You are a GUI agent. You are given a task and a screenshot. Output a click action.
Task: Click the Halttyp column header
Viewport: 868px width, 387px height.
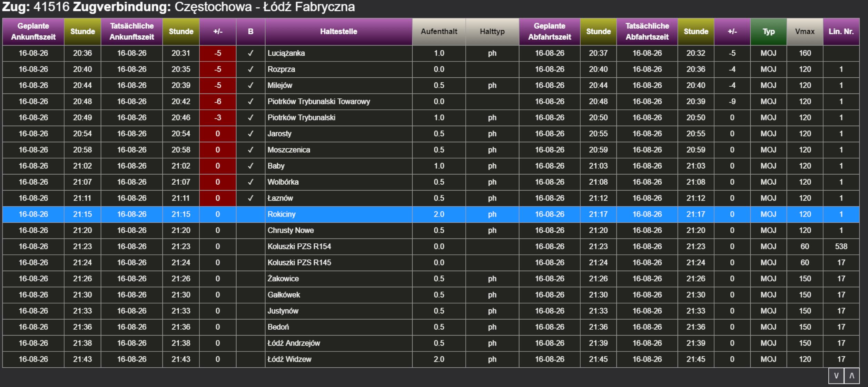(x=492, y=31)
